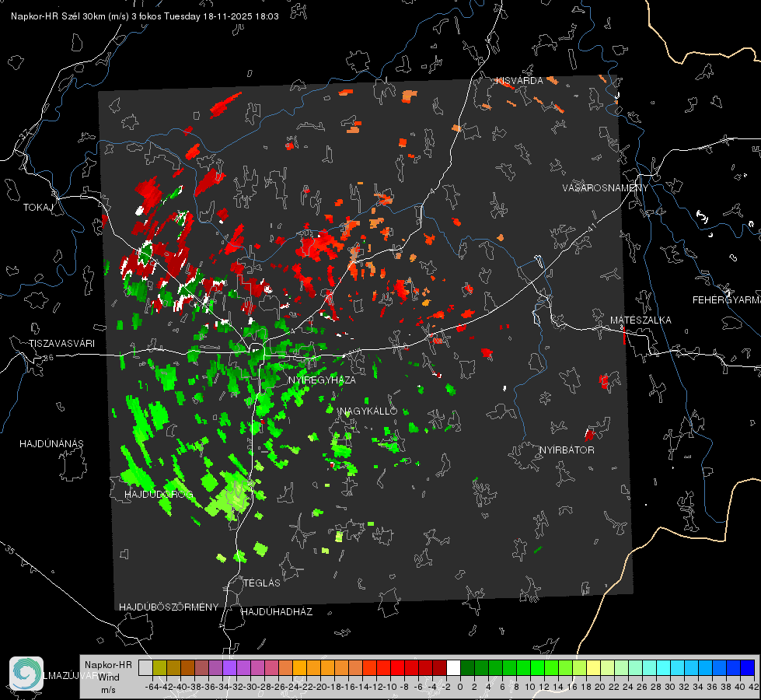761x700 pixels.
Task: Select the MÁTÉSZALKA town label
Action: (x=641, y=320)
